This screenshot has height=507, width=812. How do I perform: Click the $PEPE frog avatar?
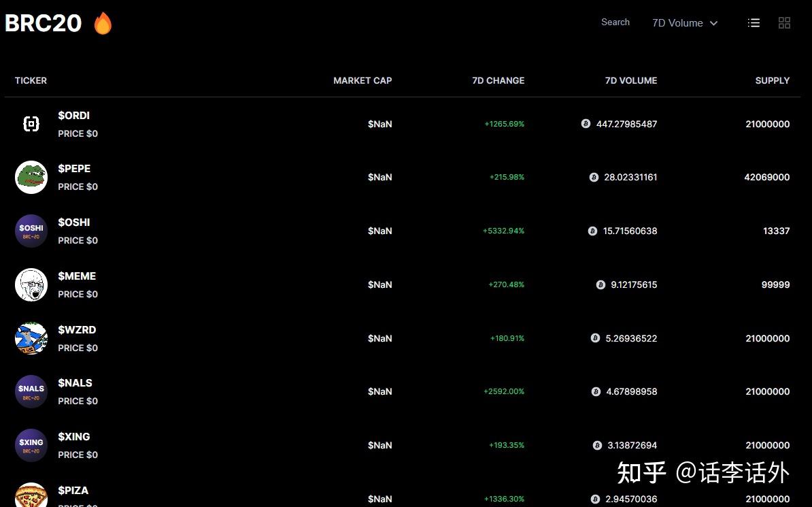[x=31, y=177]
